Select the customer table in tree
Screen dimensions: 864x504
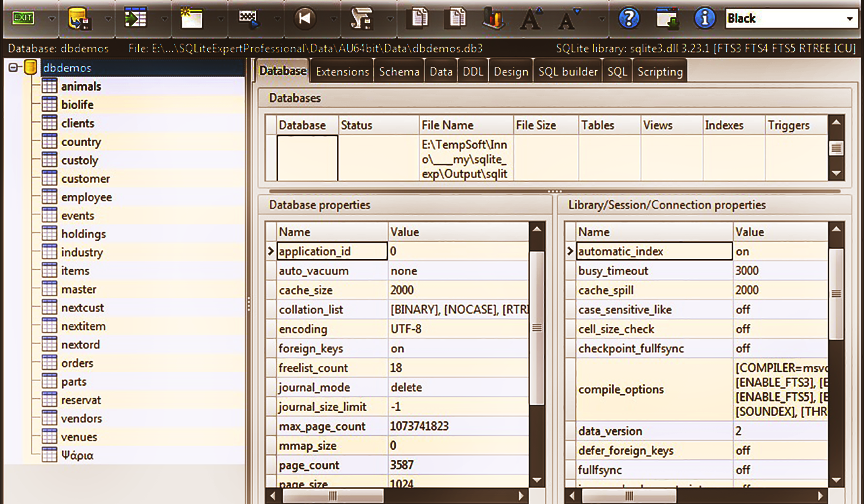(85, 179)
